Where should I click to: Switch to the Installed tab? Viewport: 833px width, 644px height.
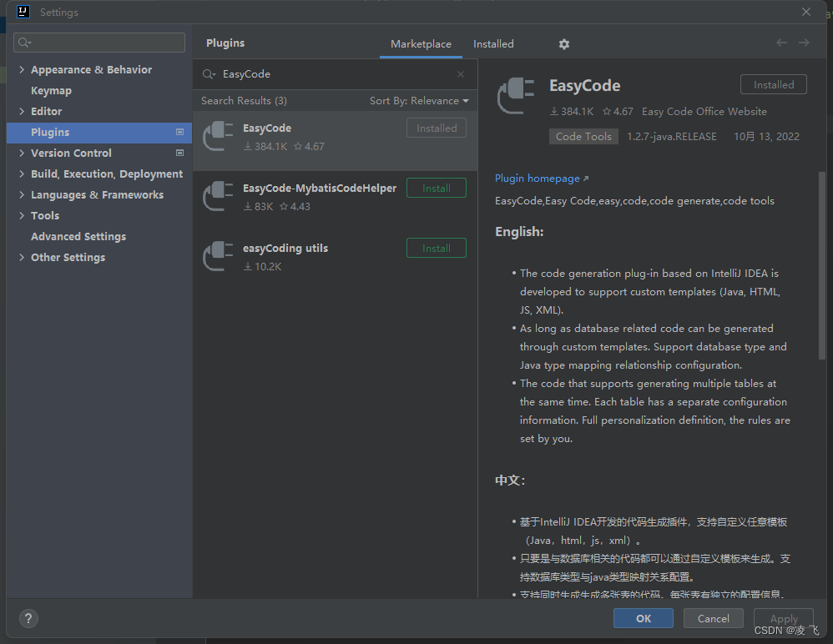pyautogui.click(x=493, y=44)
